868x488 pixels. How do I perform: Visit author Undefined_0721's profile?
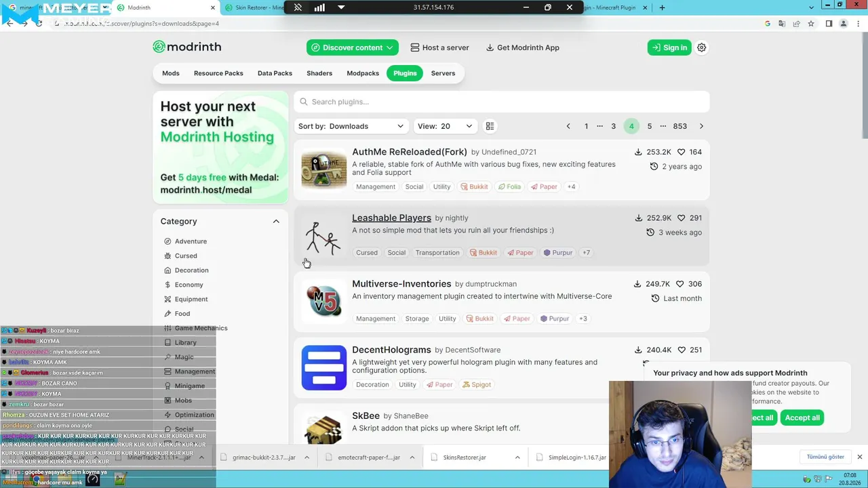(509, 152)
